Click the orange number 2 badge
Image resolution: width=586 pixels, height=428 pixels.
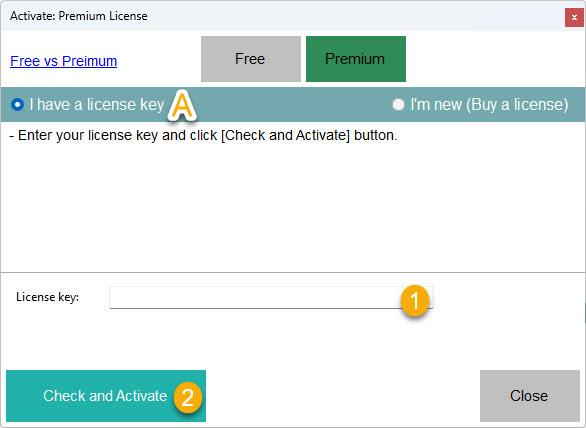pyautogui.click(x=188, y=397)
